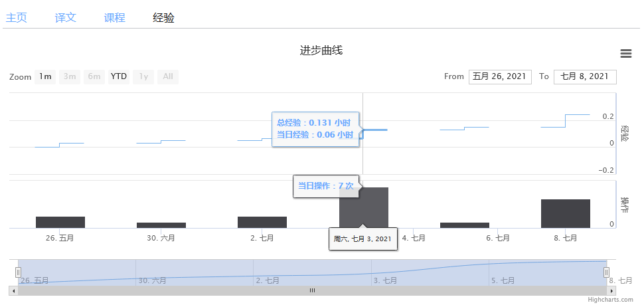Screen dimensions: 644x307
Task: Select the 经验 tab
Action: 163,18
